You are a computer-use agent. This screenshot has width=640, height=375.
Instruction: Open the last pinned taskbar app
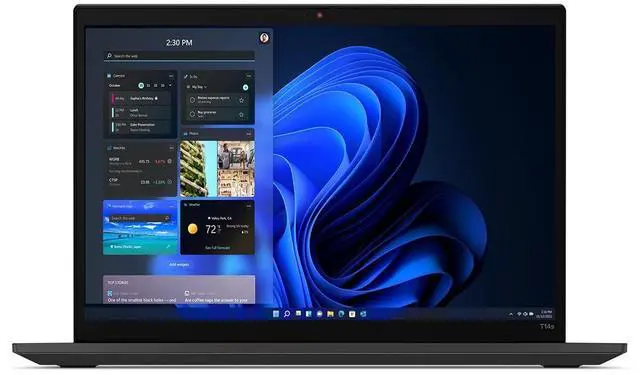[363, 314]
